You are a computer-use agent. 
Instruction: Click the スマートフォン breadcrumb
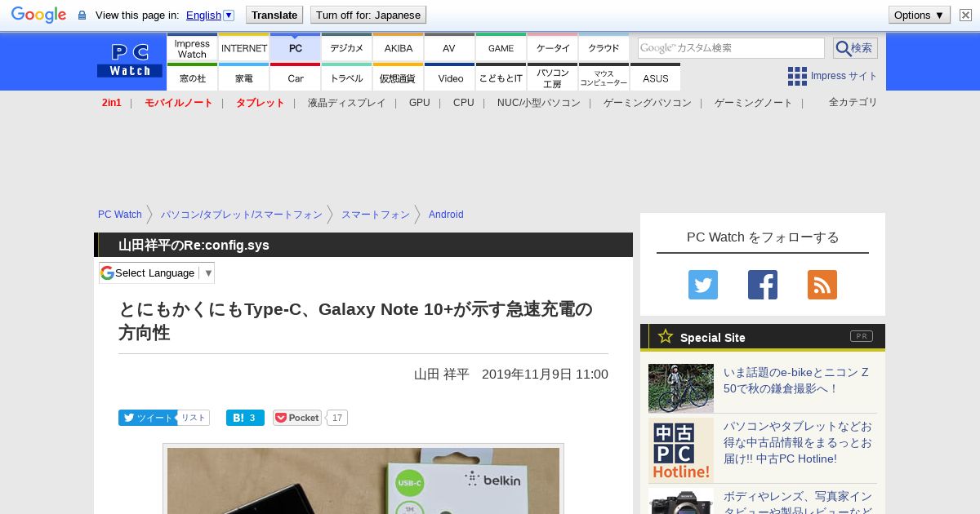[376, 215]
